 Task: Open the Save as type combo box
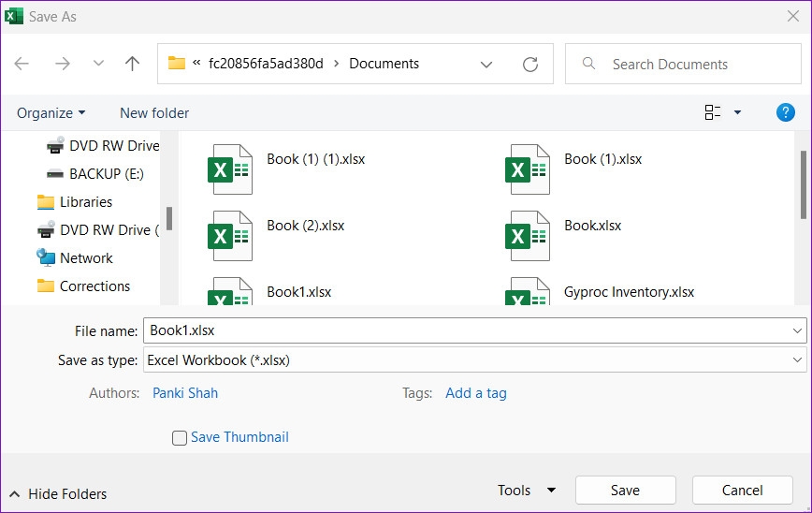(x=475, y=360)
